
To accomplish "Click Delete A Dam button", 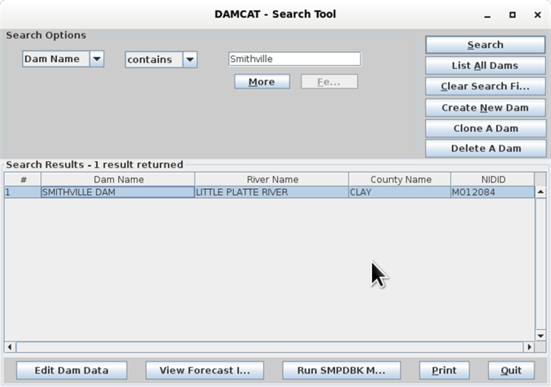I will click(x=485, y=149).
